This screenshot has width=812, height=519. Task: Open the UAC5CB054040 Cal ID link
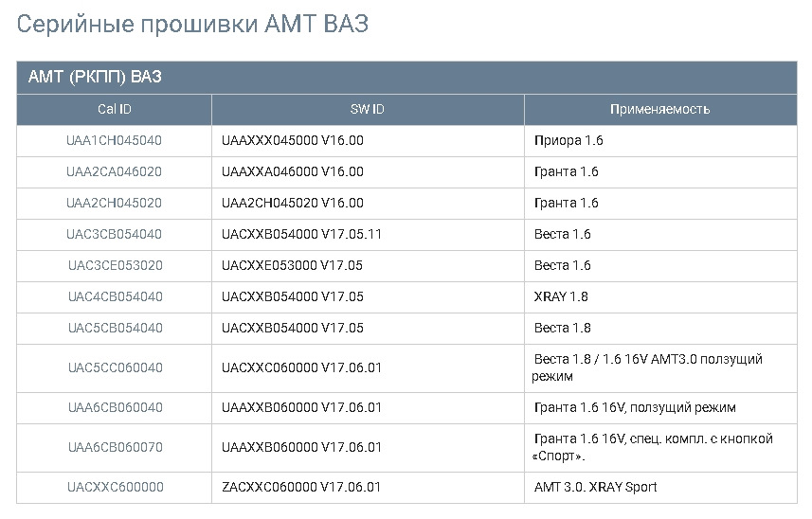coord(115,328)
